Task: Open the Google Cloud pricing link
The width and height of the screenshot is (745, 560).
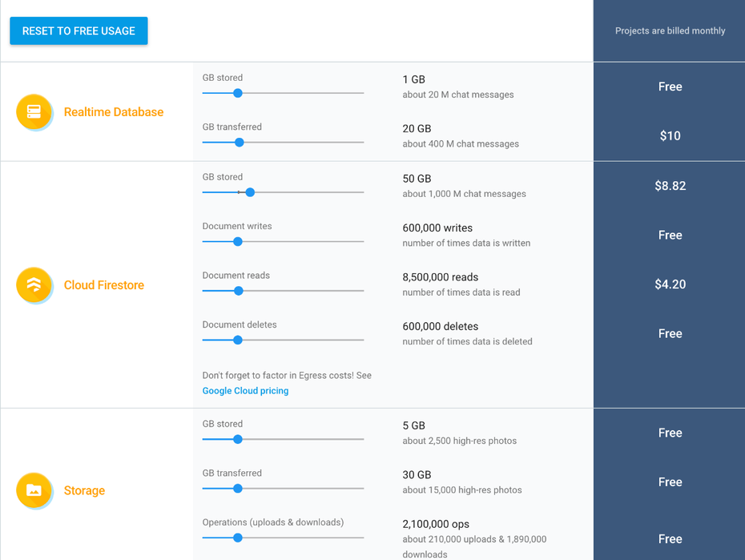Action: (245, 391)
